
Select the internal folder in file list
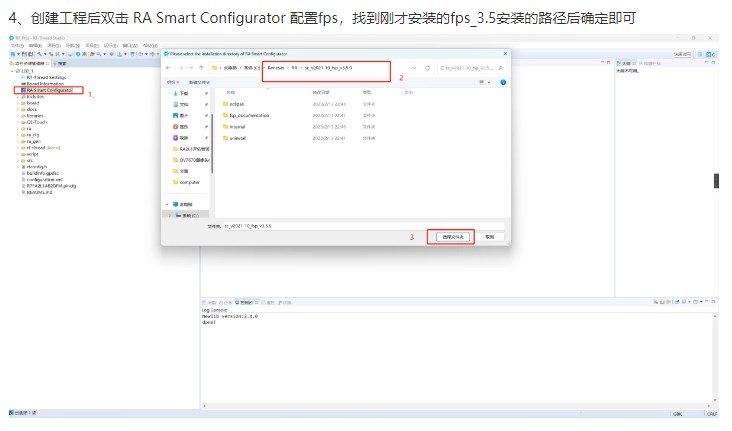pos(234,127)
